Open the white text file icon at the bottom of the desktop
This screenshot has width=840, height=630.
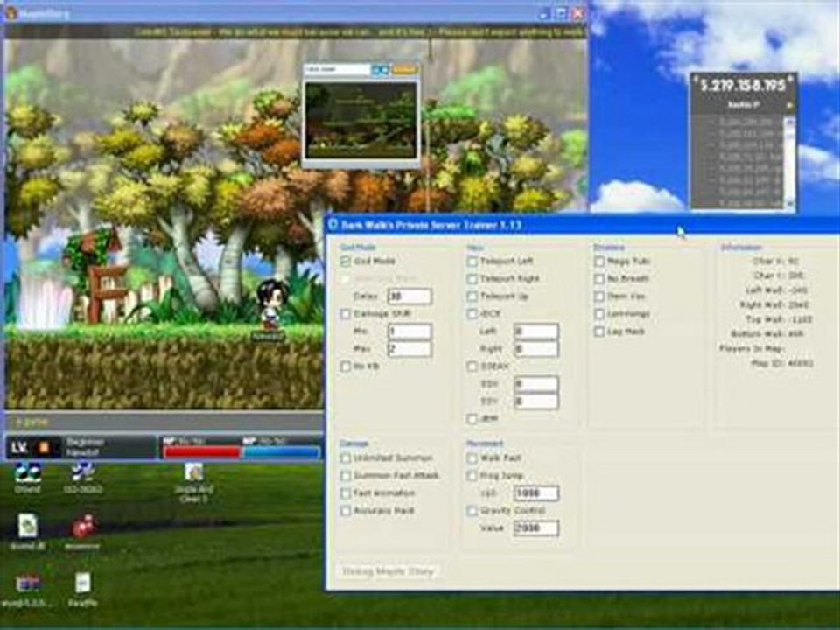click(x=82, y=584)
